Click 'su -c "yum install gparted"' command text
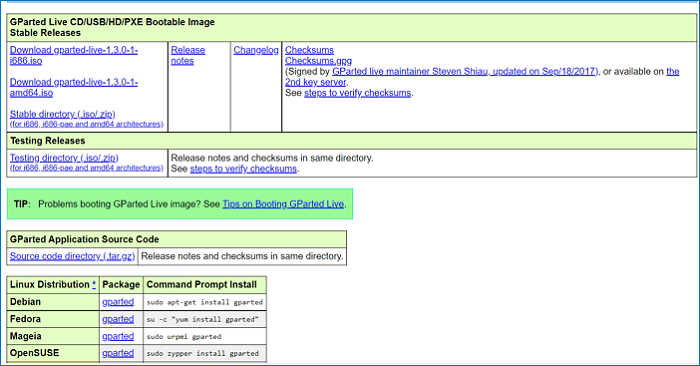700x366 pixels. coord(203,320)
